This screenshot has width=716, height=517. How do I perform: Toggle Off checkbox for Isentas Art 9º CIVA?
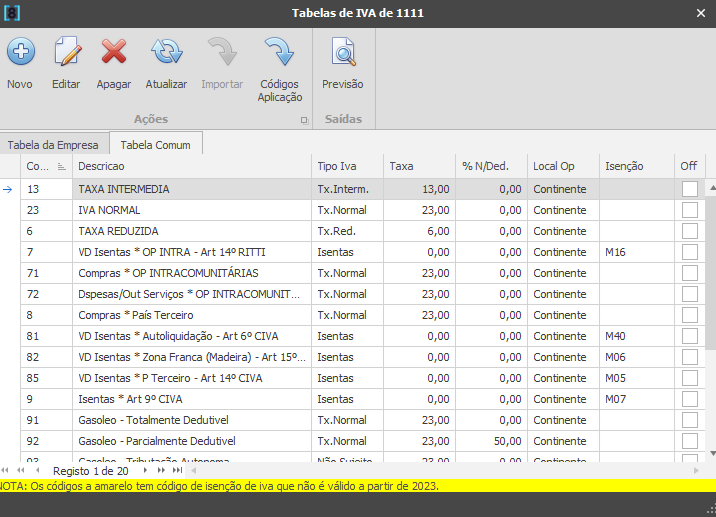(x=690, y=399)
